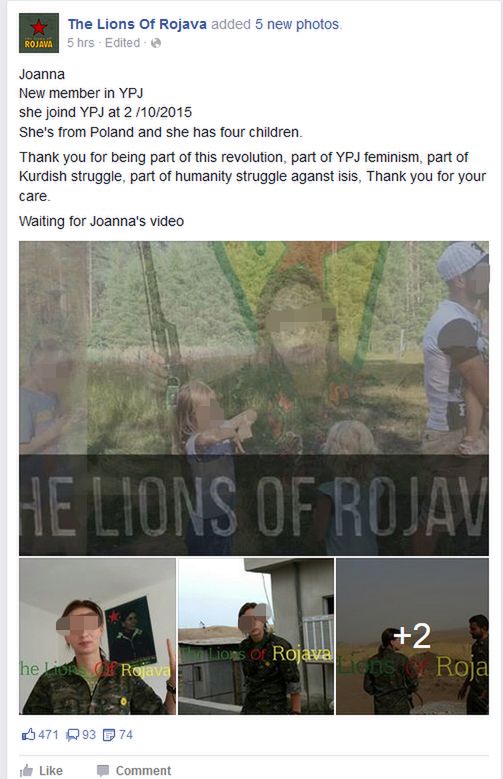
Task: Click the Like button label
Action: tap(51, 771)
